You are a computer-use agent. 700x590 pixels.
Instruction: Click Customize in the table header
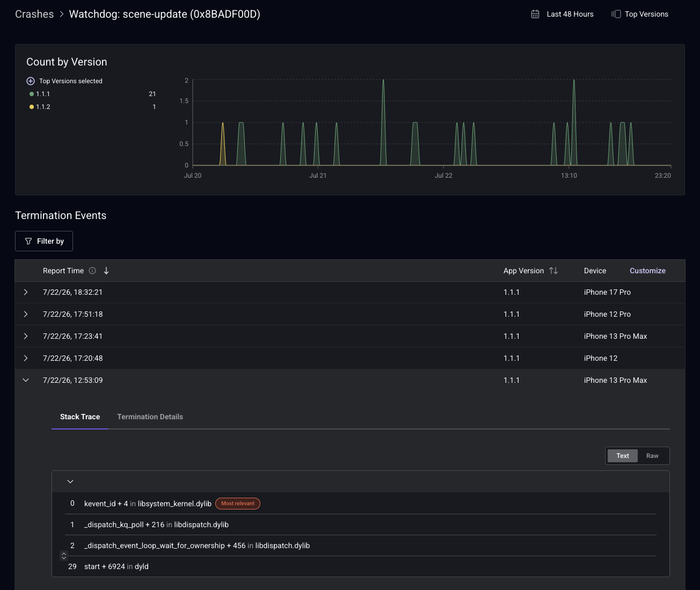point(647,271)
